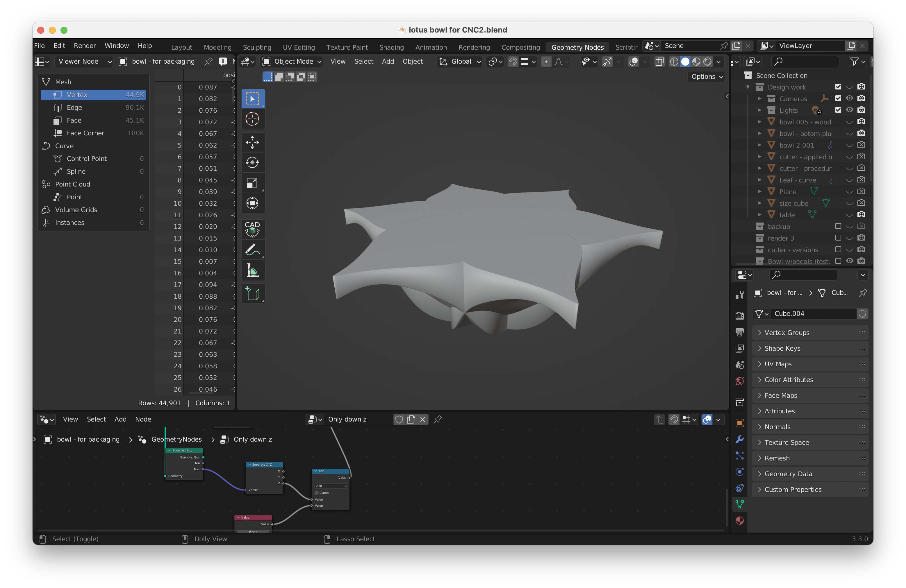Open the Physics properties tab

pos(739,472)
